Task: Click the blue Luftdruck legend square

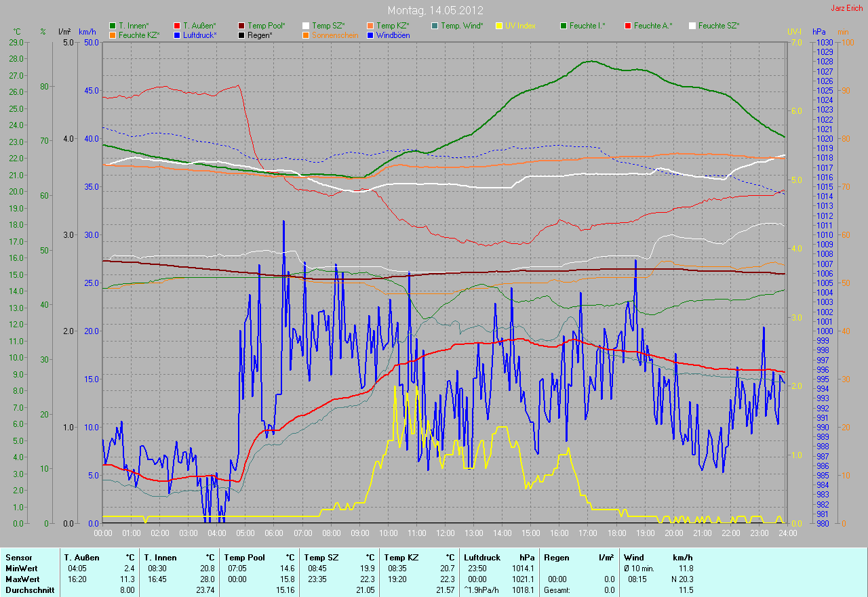Action: click(177, 35)
